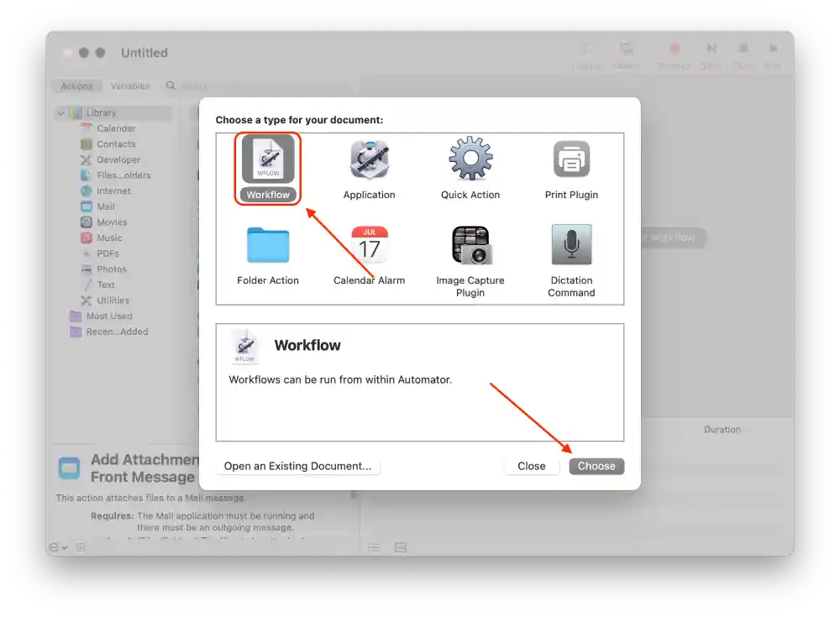Show the log list view at bottom
The image size is (840, 617).
374,547
